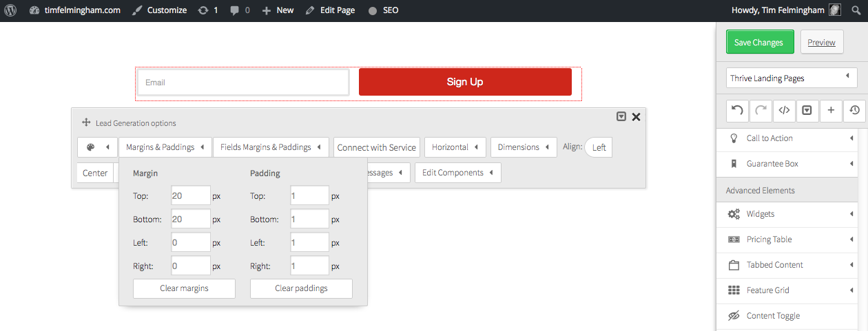Click the Margin Bottom value field
This screenshot has height=331, width=868.
coord(191,219)
